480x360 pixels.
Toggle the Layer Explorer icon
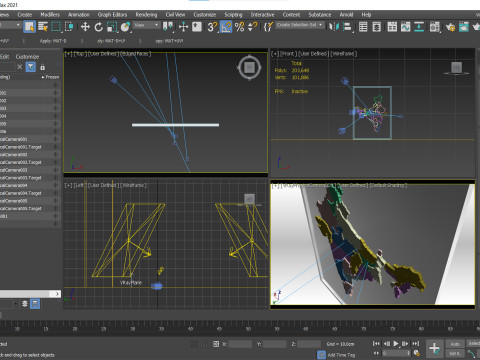coord(376,27)
